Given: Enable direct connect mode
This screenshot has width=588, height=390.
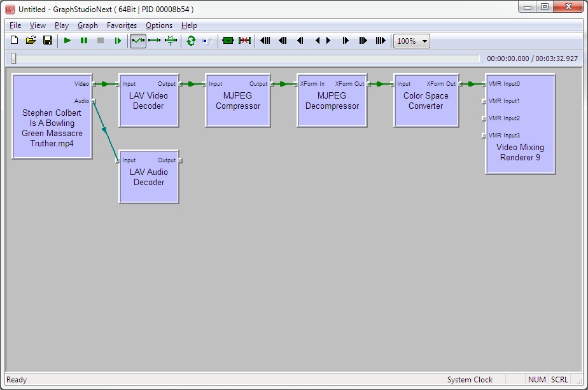Looking at the screenshot, I should click(153, 41).
